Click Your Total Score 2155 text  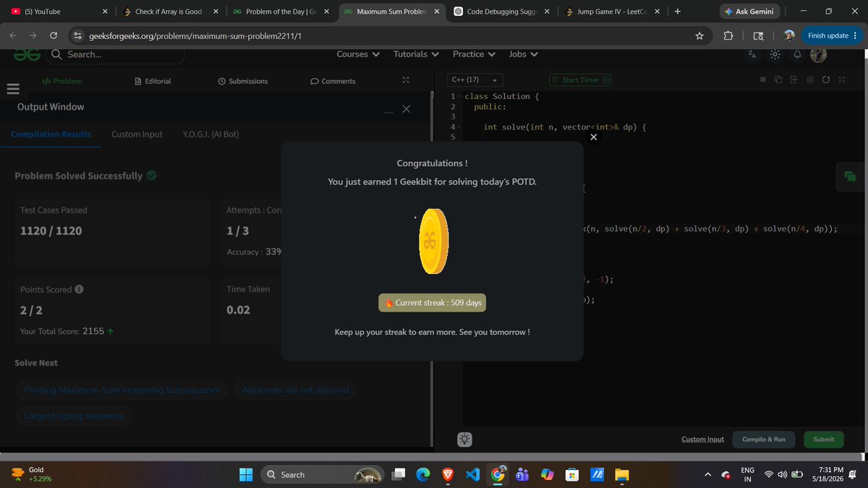[x=66, y=331]
